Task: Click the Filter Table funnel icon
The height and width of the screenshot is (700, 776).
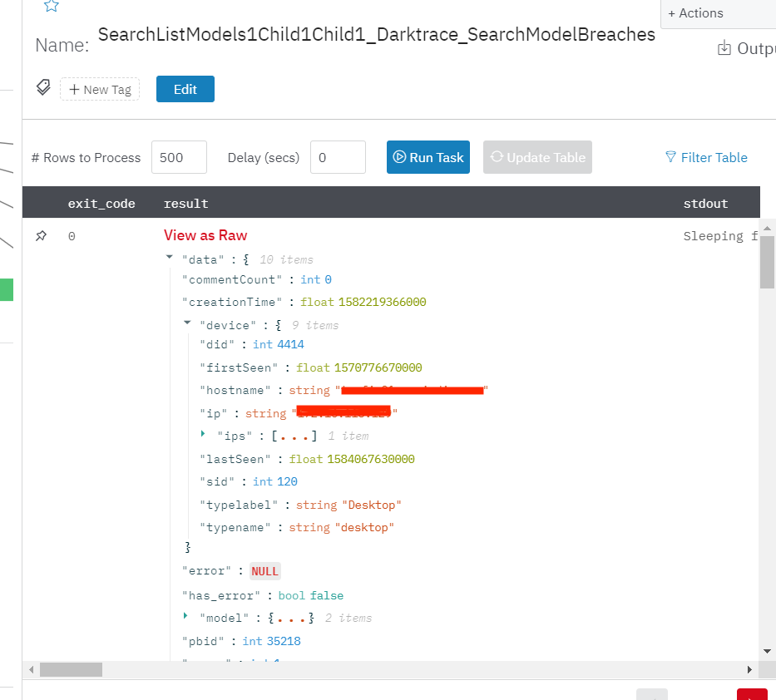Action: [x=670, y=157]
